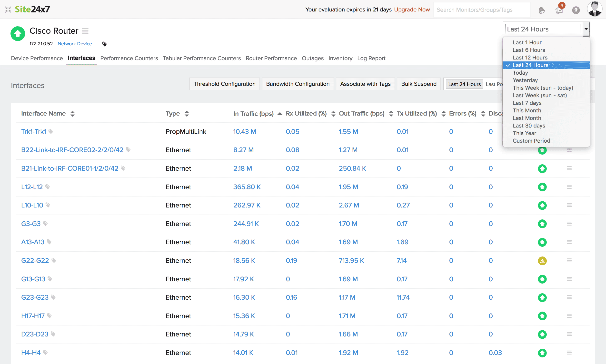Open the Outages tab
The width and height of the screenshot is (606, 364).
pyautogui.click(x=312, y=58)
